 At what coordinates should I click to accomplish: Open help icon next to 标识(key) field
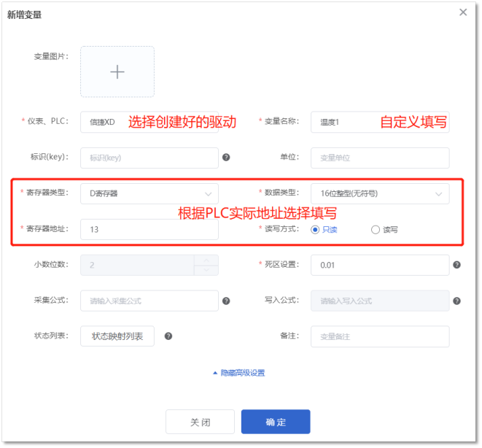pyautogui.click(x=226, y=158)
